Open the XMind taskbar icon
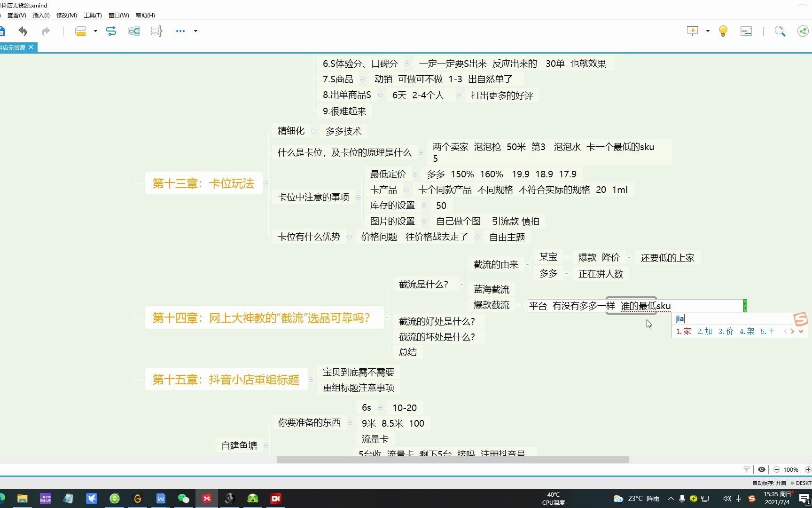Screen dimensions: 812x508 (207, 499)
